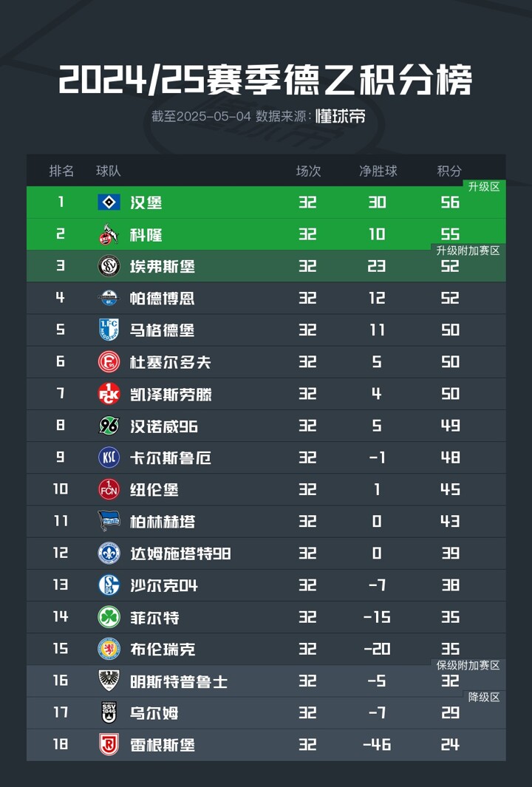Click the 净胜球 goal difference header
Viewport: 532px width, 787px height.
(x=378, y=171)
